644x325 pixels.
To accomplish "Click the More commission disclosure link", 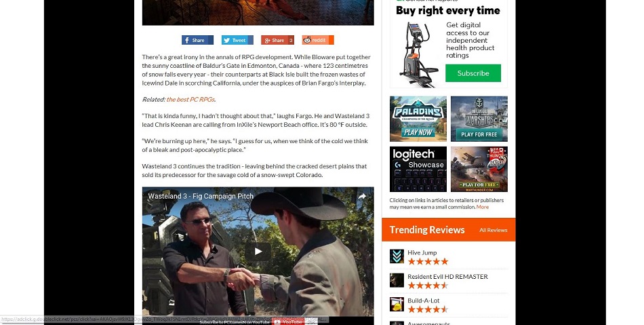I will coord(483,207).
